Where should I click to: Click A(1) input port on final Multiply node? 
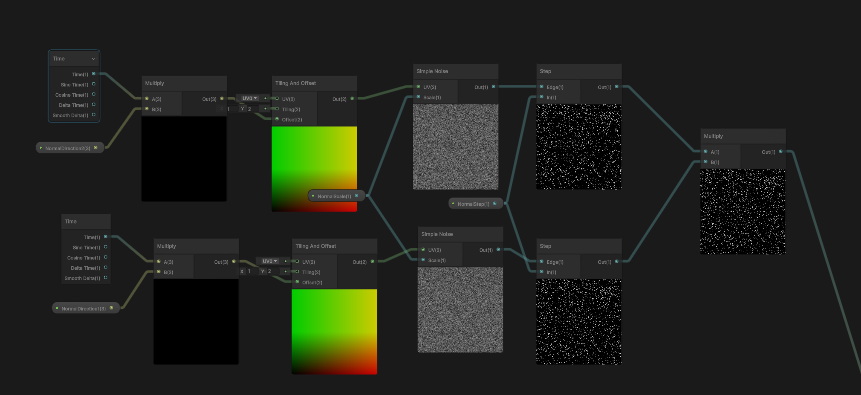point(706,152)
